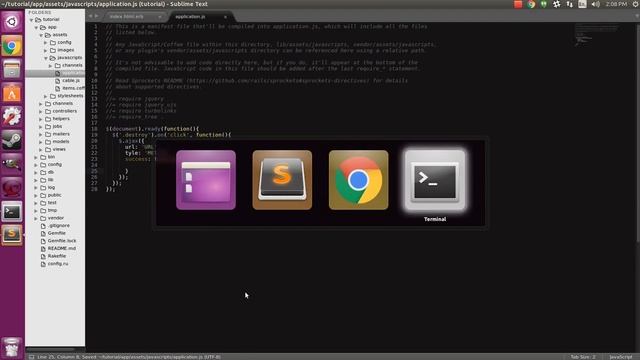Screen dimensions: 640x360
Task: Select the helpers folder row
Action: pos(55,119)
